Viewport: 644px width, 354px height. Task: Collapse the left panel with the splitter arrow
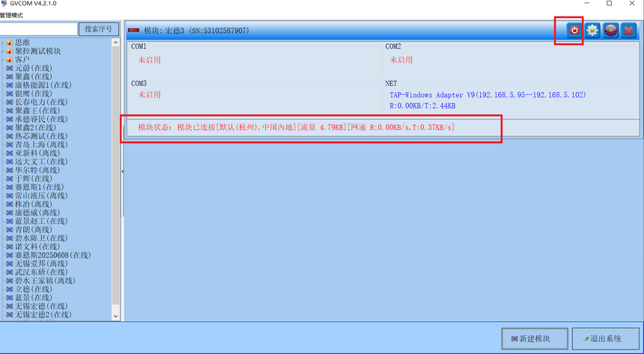[x=122, y=171]
